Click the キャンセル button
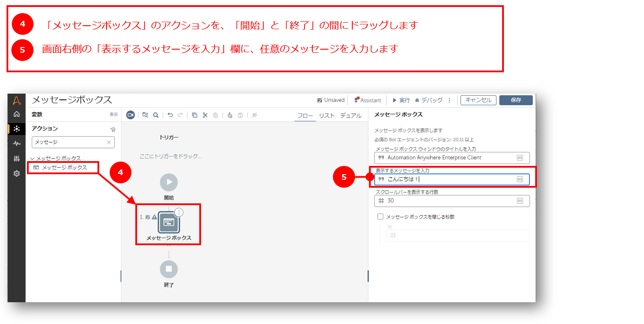644x324 pixels. [479, 100]
